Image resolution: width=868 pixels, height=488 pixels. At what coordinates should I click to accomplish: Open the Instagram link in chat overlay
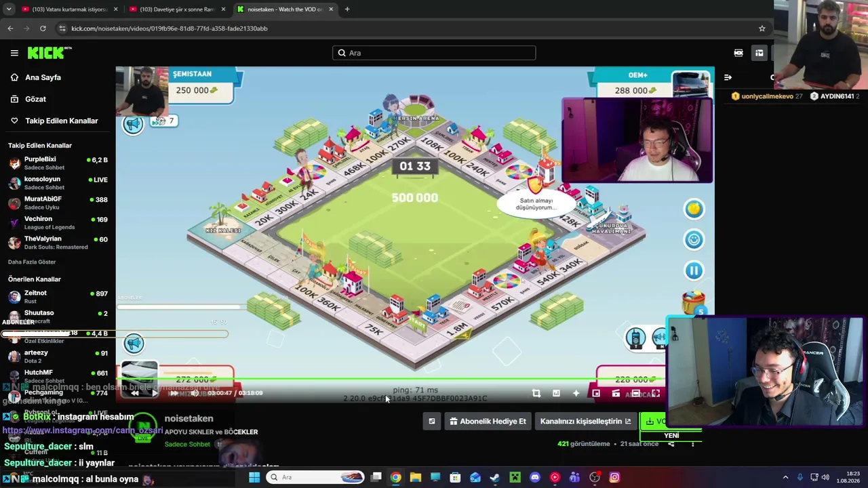coord(83,430)
